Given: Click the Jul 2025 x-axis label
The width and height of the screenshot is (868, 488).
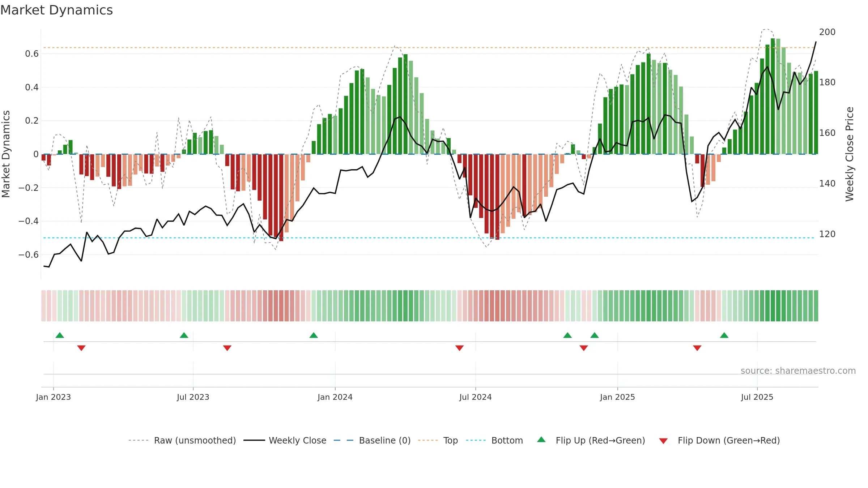Looking at the screenshot, I should tap(757, 397).
